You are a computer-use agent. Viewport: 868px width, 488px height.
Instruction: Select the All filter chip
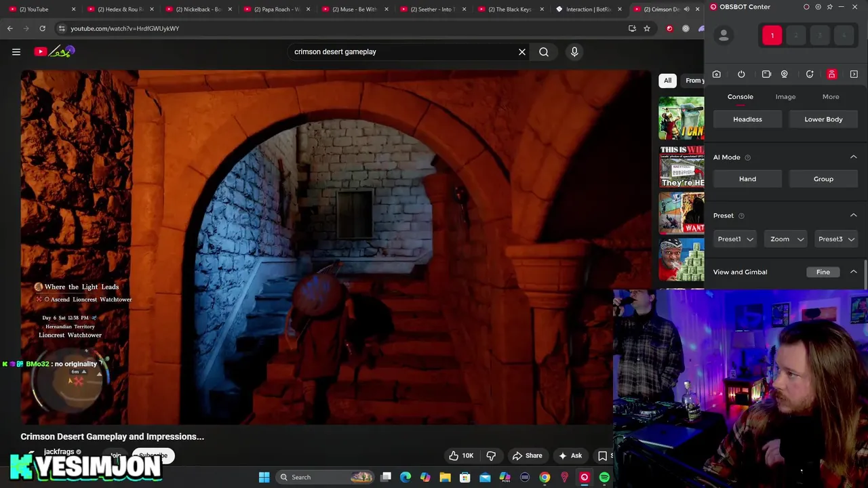pos(667,81)
